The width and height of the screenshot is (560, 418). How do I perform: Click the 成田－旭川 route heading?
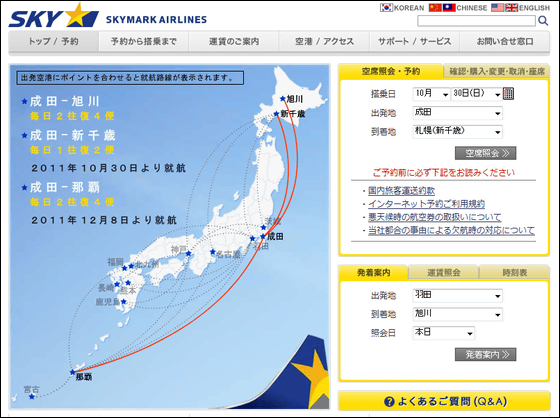click(64, 101)
